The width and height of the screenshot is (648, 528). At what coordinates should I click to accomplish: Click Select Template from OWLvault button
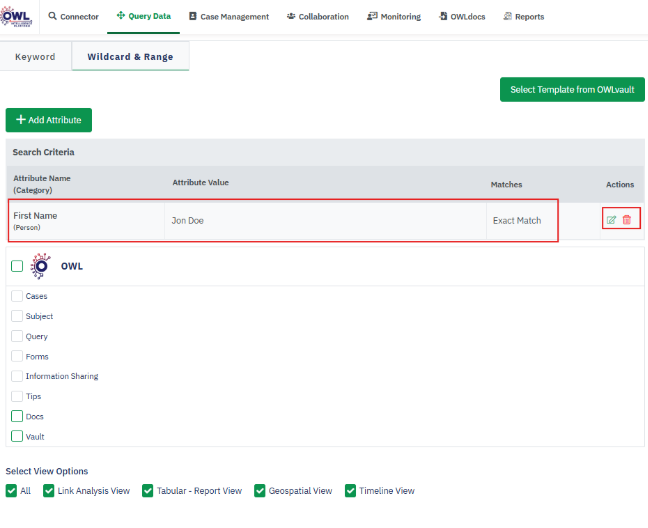tap(572, 90)
